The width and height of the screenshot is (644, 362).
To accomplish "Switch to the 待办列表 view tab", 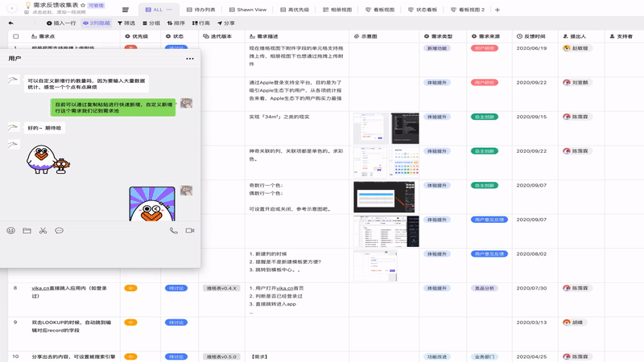I will (200, 10).
